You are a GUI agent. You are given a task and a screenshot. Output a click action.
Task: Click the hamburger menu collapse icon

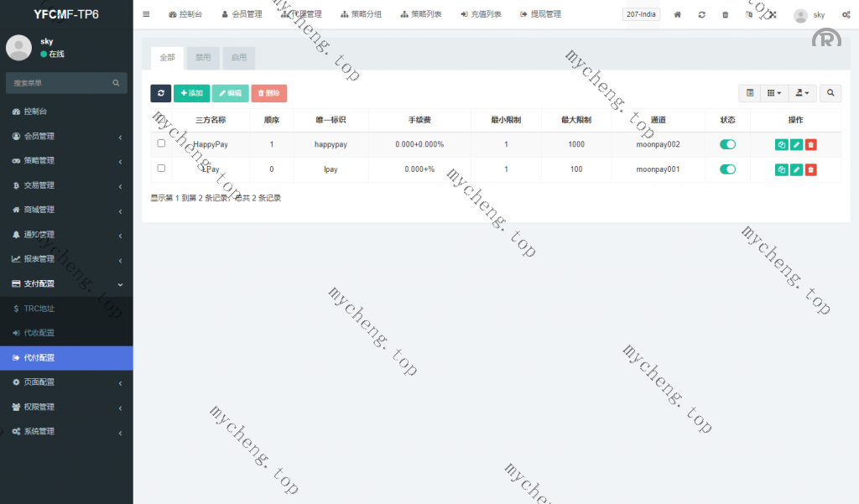(146, 14)
